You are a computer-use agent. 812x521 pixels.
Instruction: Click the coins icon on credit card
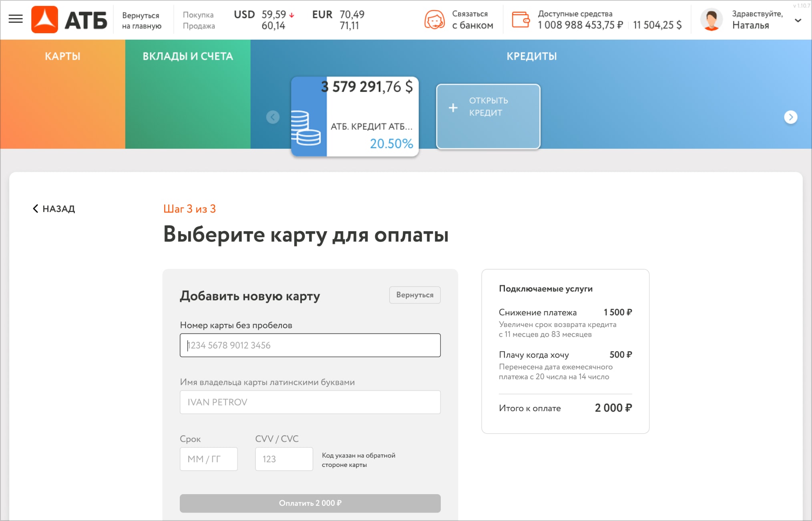pyautogui.click(x=306, y=128)
